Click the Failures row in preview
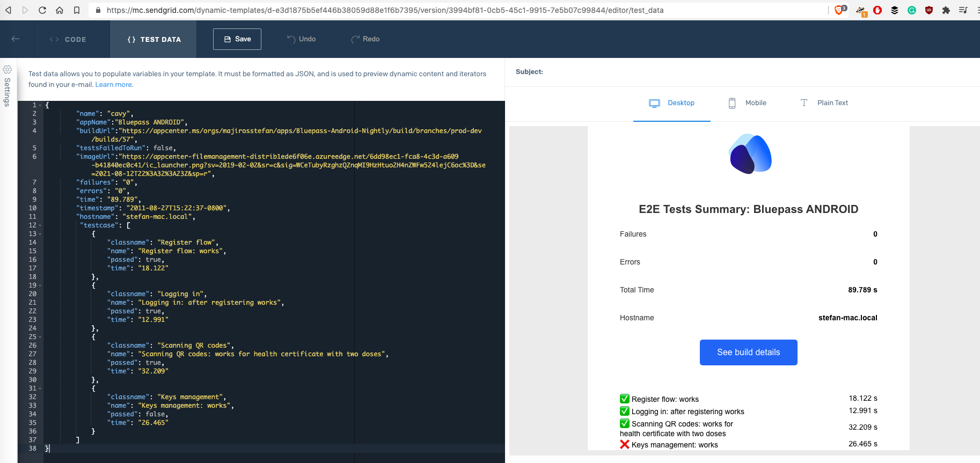This screenshot has height=463, width=980. tap(749, 234)
